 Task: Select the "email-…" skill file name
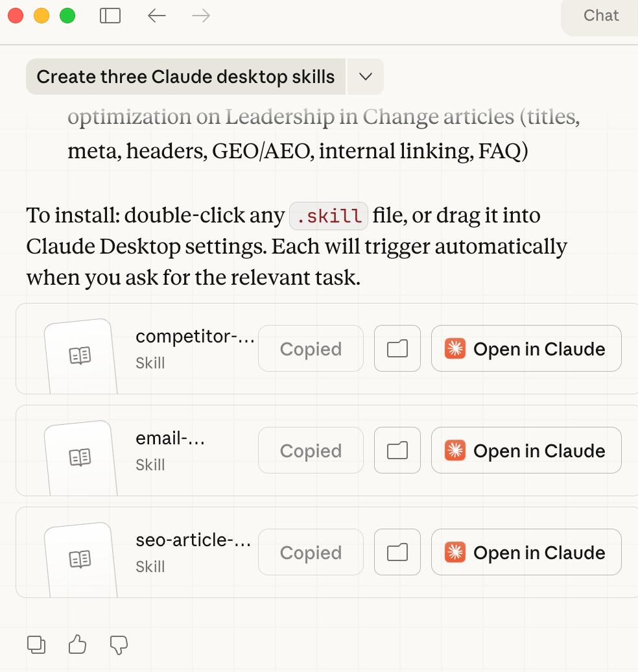click(170, 438)
